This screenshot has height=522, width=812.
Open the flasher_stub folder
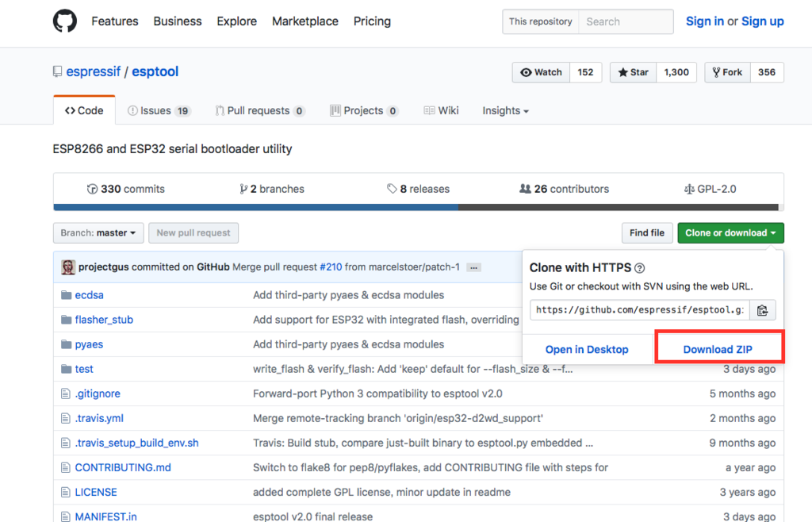point(104,320)
